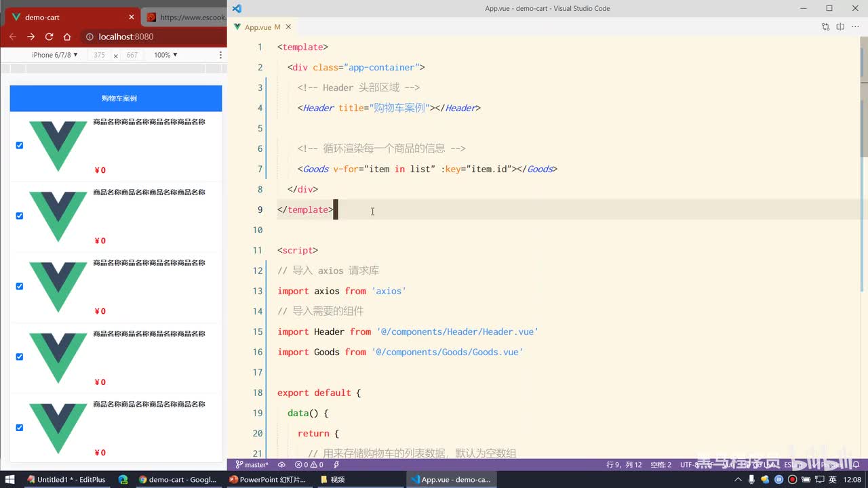Viewport: 868px width, 488px height.
Task: Toggle the third product's checkbox
Action: (20, 286)
